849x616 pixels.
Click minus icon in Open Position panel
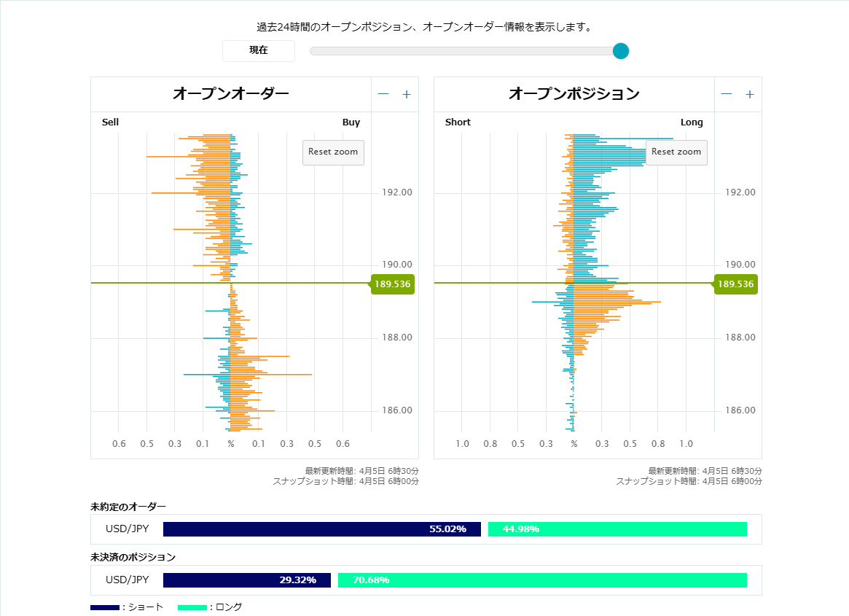click(727, 94)
